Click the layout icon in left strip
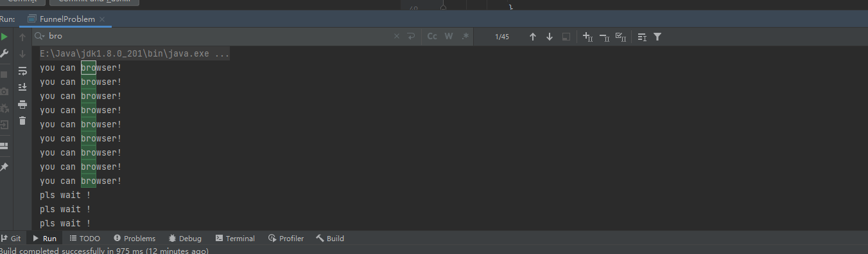This screenshot has height=254, width=868. coord(4,146)
